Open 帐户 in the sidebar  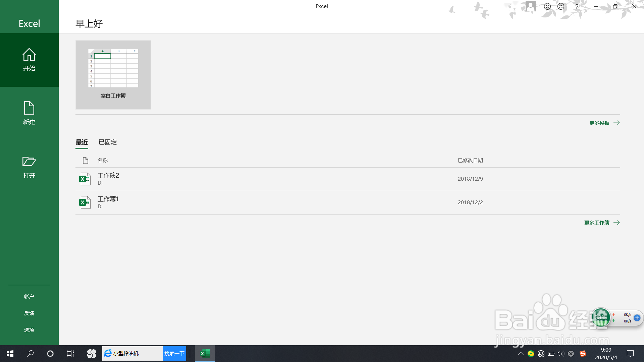pyautogui.click(x=29, y=297)
